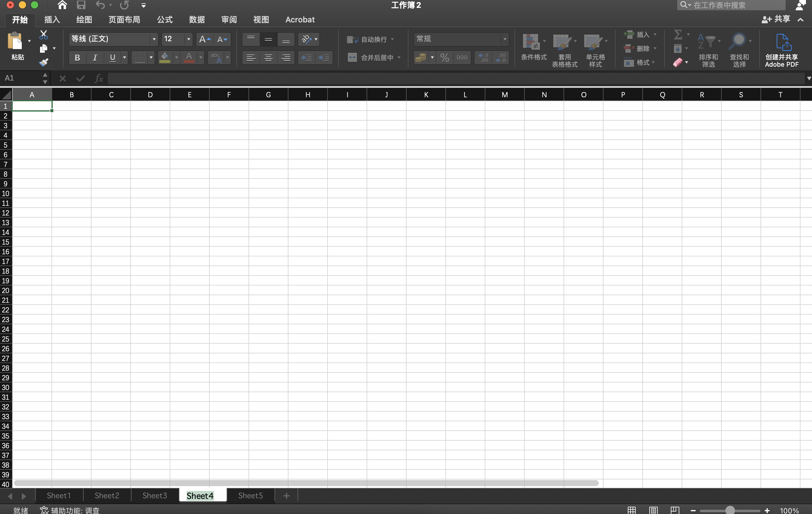Open the fill color dropdown arrow

[x=176, y=57]
